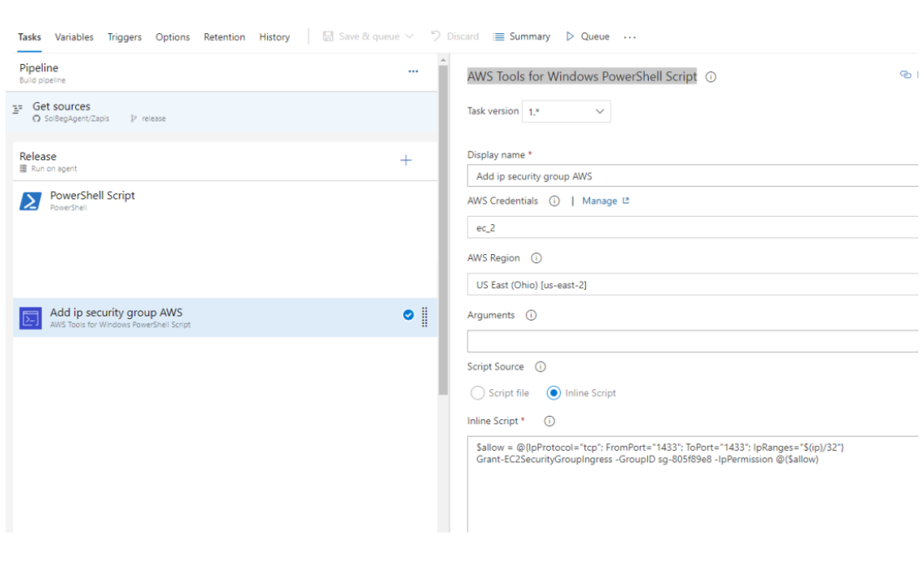Switch to the Variables tab
The width and height of the screenshot is (924, 564).
(x=74, y=37)
